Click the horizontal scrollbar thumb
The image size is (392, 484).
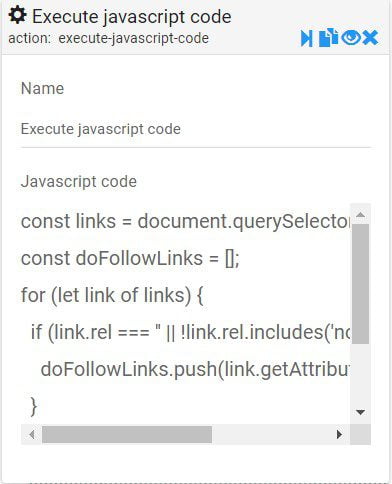(127, 435)
